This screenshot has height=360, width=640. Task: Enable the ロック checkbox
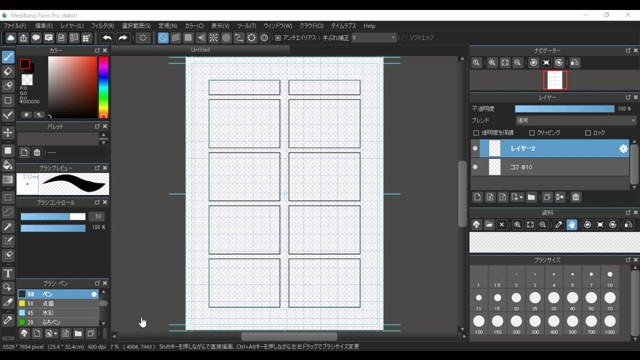[x=588, y=133]
